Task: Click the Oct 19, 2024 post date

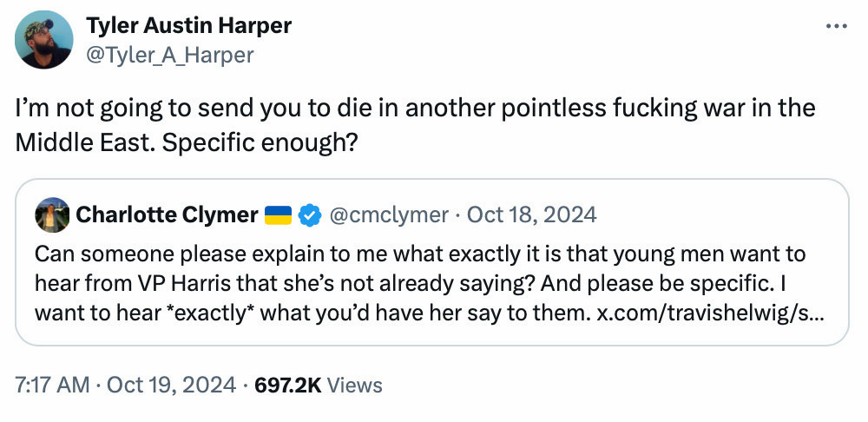Action: [x=170, y=385]
